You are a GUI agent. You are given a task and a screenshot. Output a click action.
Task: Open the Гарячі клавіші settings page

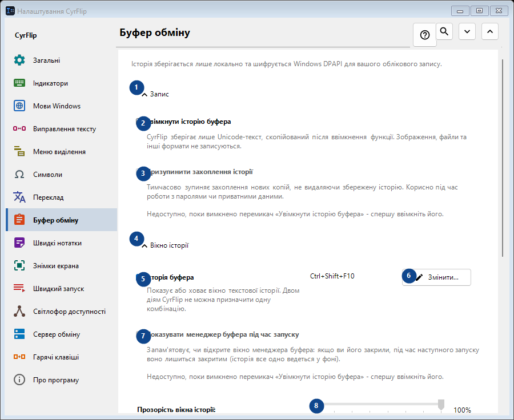pos(62,357)
